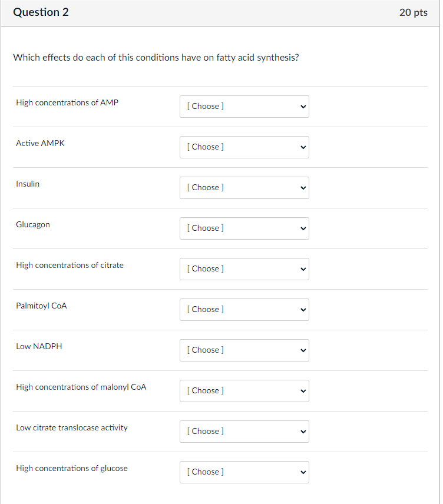Click the question prompt about fatty acid synthesis
Screen dimensions: 443x504
[x=156, y=58]
